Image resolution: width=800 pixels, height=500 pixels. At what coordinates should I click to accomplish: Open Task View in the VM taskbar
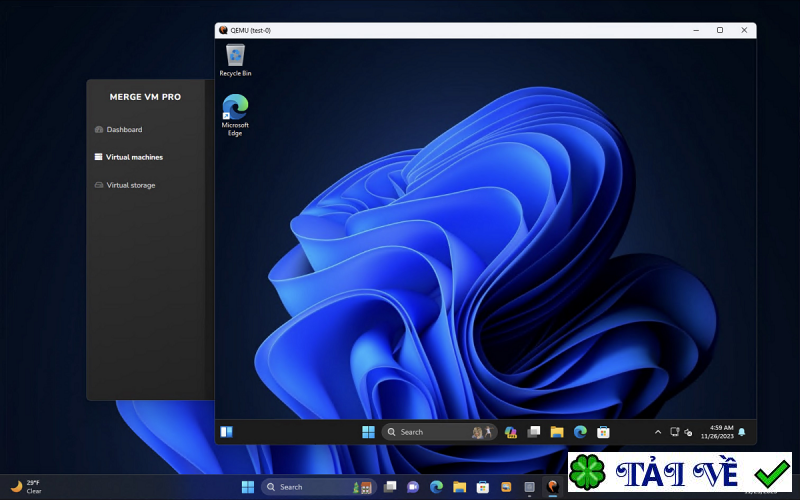coord(534,432)
